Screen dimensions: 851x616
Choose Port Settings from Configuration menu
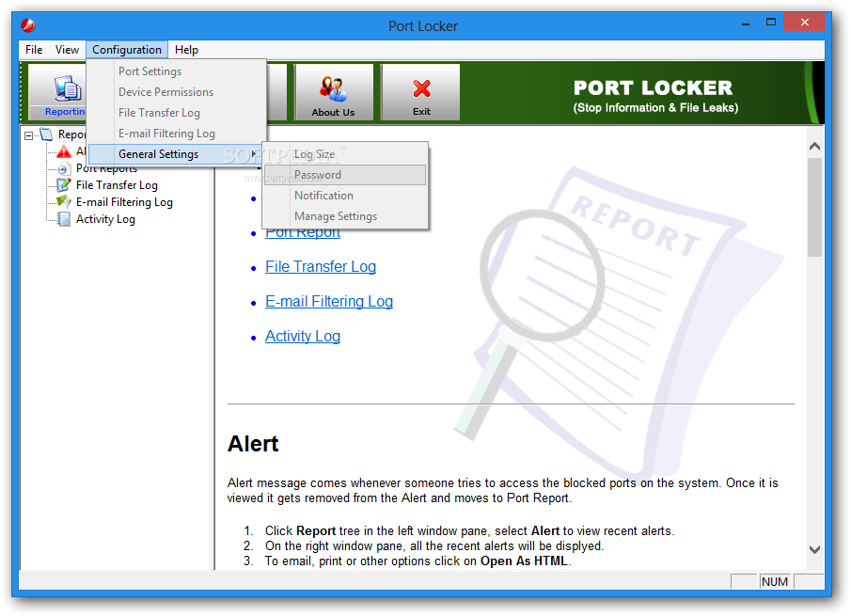(x=177, y=71)
